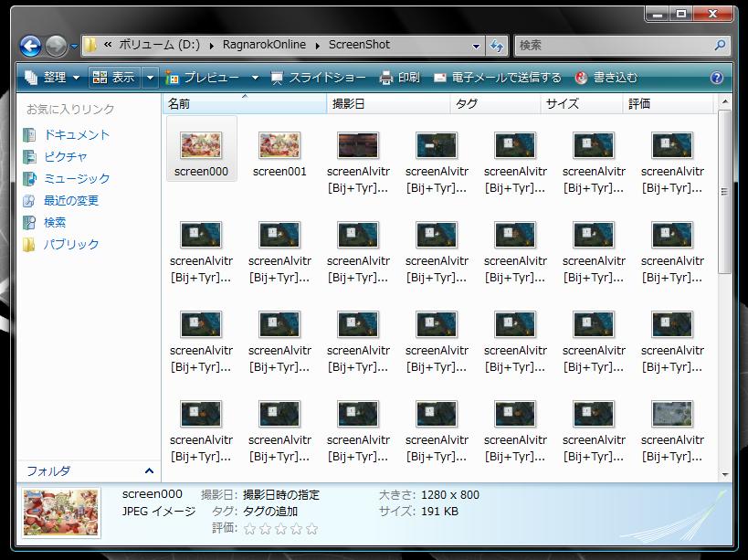Viewport: 748px width, 560px height.
Task: Click the printer icon next to 印刷
Action: point(386,78)
